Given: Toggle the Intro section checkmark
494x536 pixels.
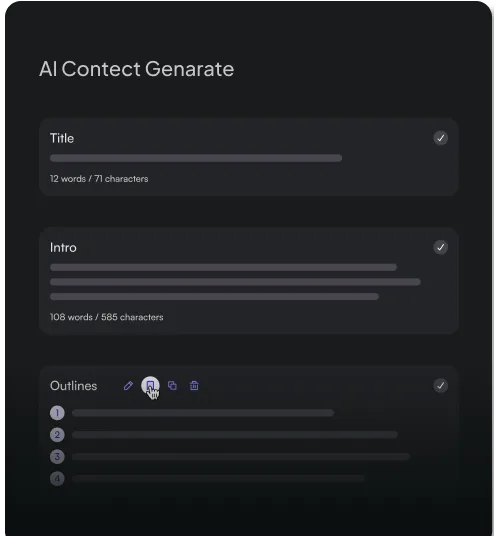Looking at the screenshot, I should (x=441, y=247).
